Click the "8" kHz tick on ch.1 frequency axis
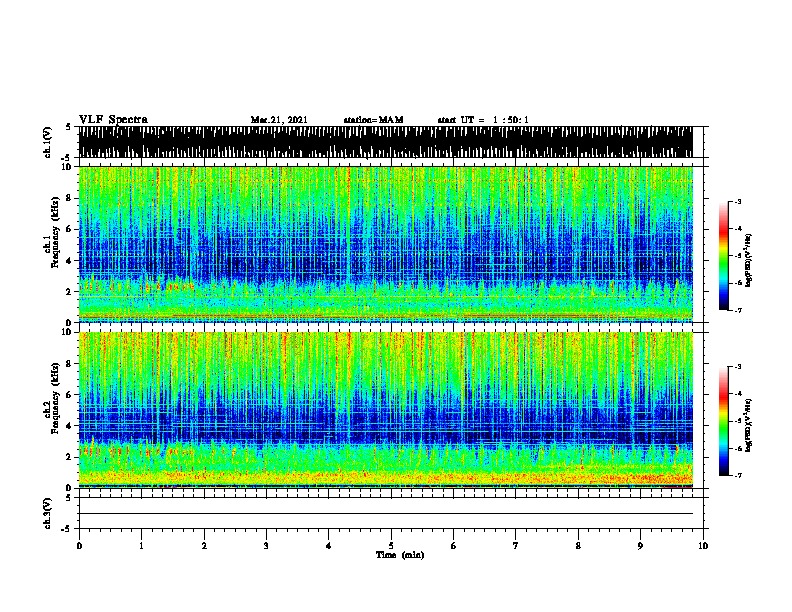Screen dimensions: 792x612 click(70, 198)
